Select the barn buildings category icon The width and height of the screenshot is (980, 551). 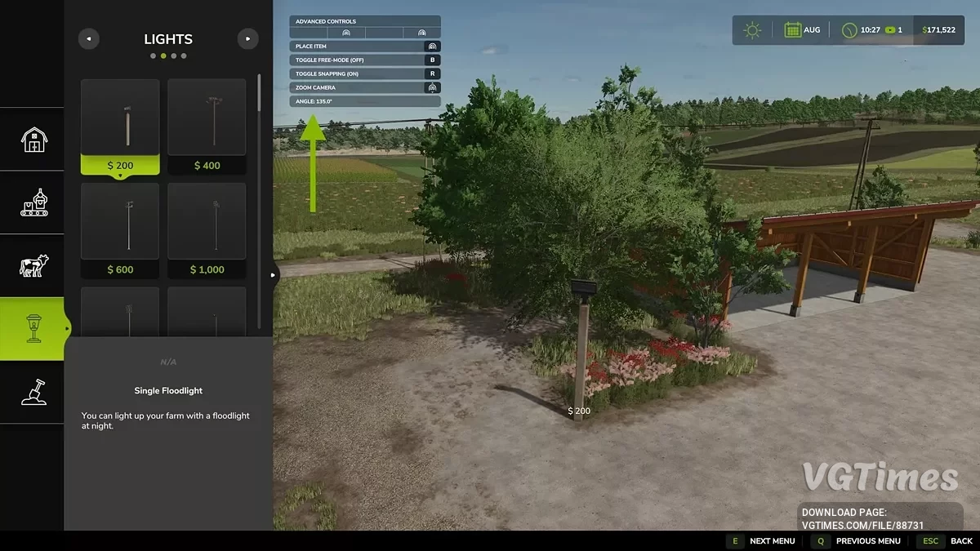coord(32,140)
